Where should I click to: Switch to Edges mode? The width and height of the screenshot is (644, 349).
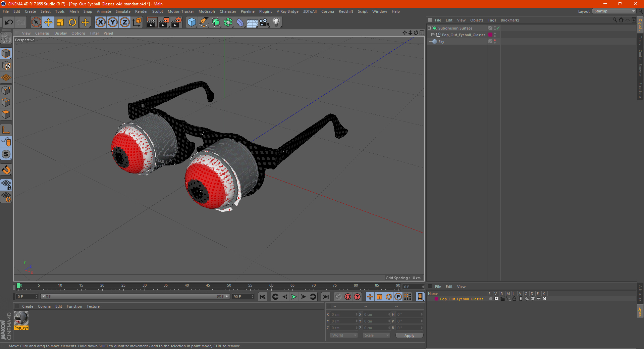click(x=6, y=102)
